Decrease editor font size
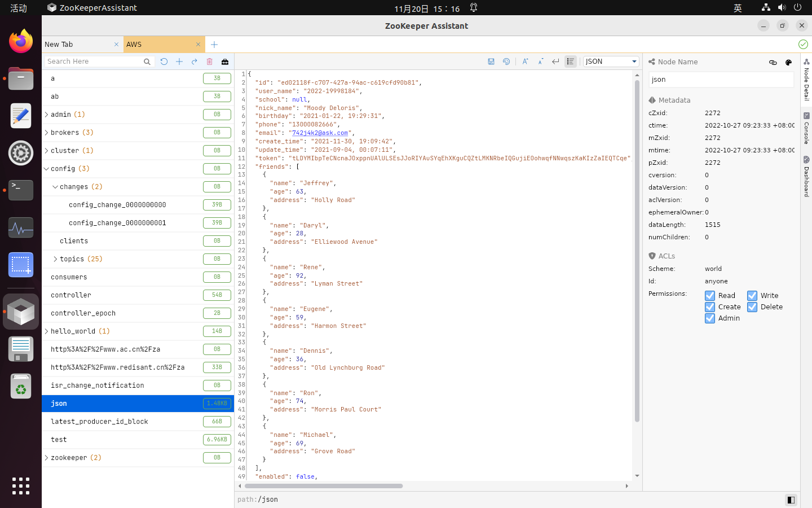The height and width of the screenshot is (508, 812). coord(540,62)
